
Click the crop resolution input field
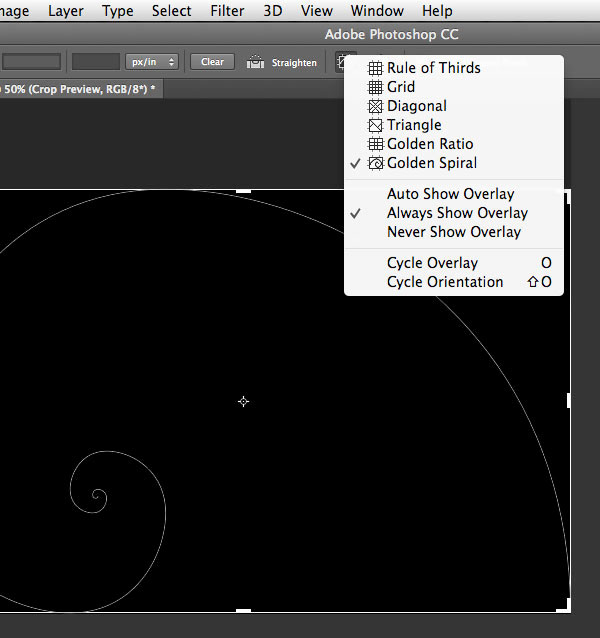pos(95,62)
